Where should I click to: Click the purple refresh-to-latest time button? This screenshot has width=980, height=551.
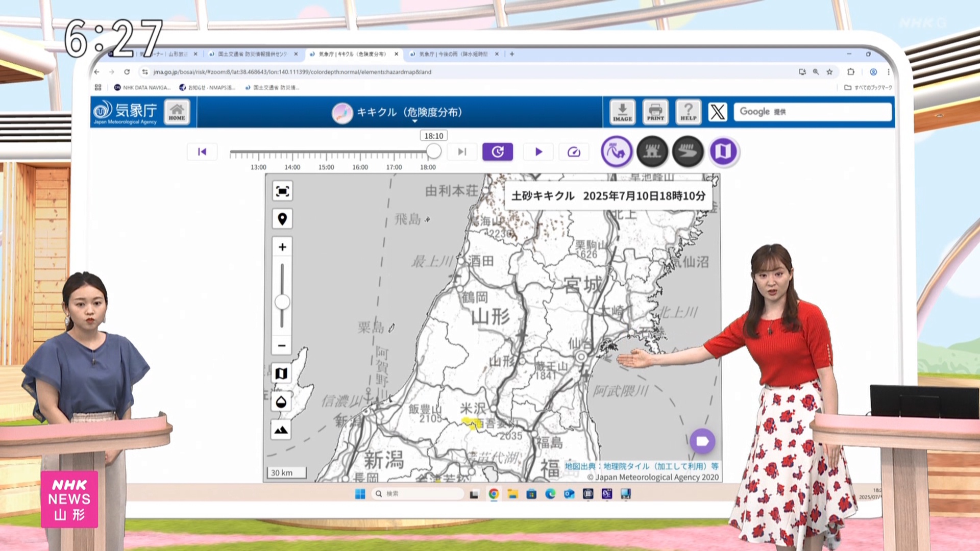[x=498, y=152]
